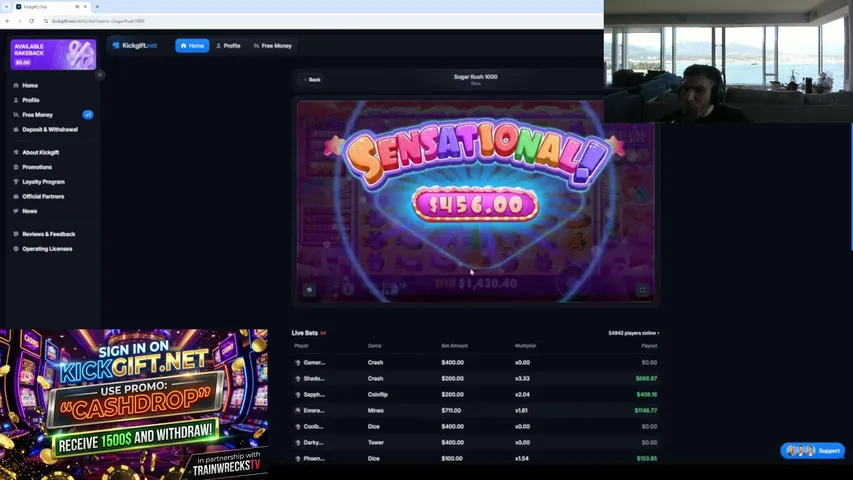Open the players online dropdown

tap(634, 333)
